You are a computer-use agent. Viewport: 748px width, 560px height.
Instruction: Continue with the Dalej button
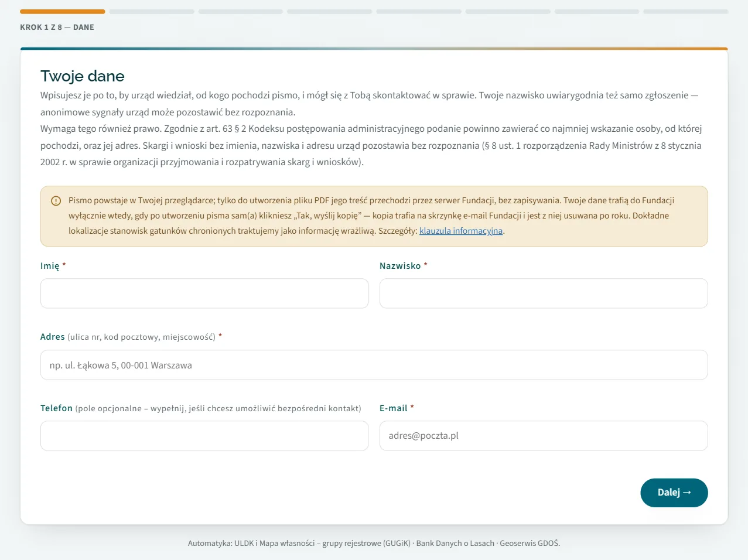tap(674, 493)
